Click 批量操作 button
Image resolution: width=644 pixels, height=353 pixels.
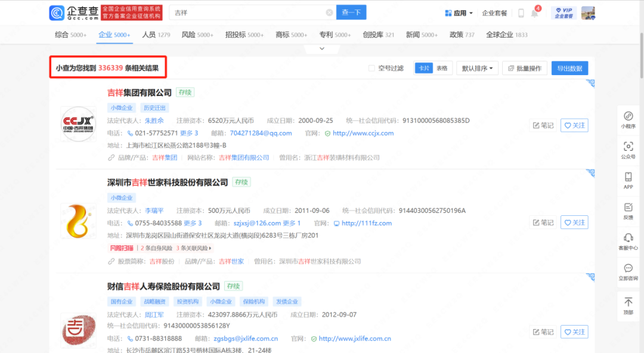coord(525,68)
